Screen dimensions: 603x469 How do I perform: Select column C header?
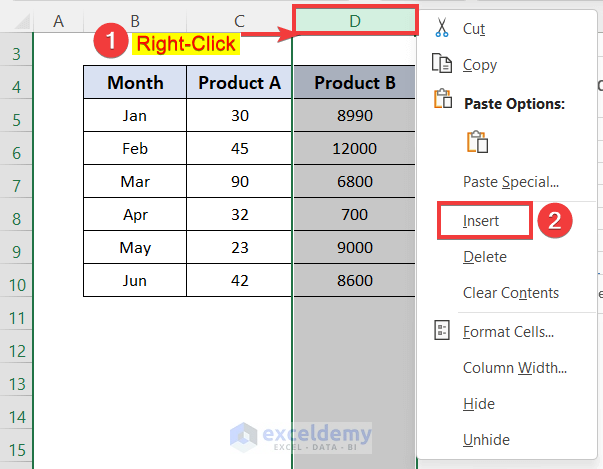pos(238,19)
